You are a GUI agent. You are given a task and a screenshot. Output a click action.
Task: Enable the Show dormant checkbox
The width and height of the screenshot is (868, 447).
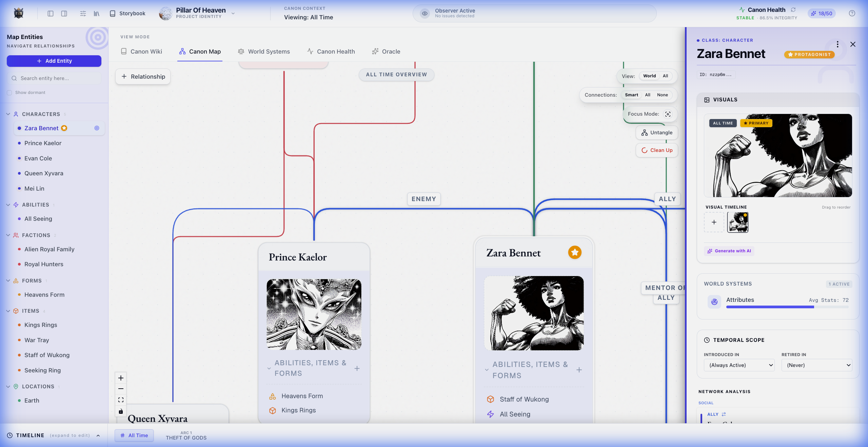[9, 93]
